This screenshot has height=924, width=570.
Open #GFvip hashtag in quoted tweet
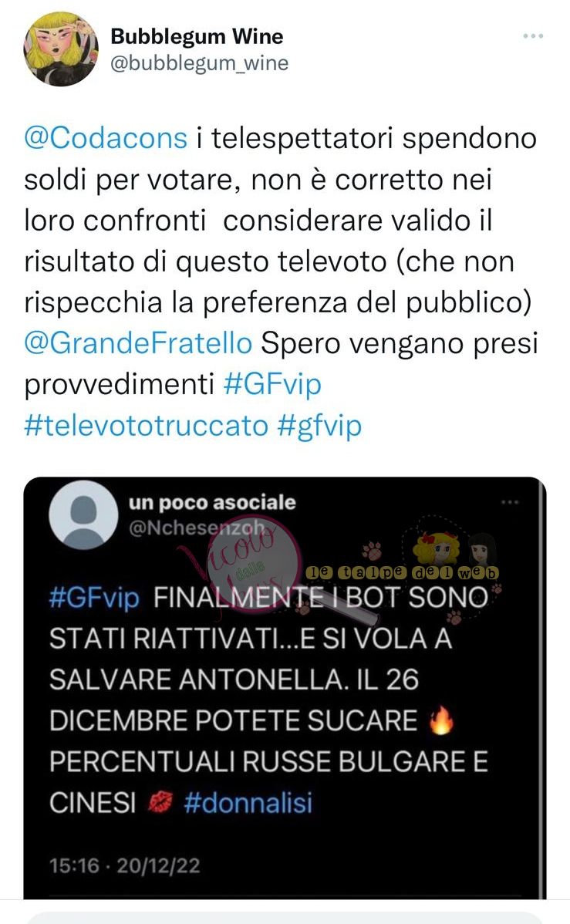[x=94, y=598]
